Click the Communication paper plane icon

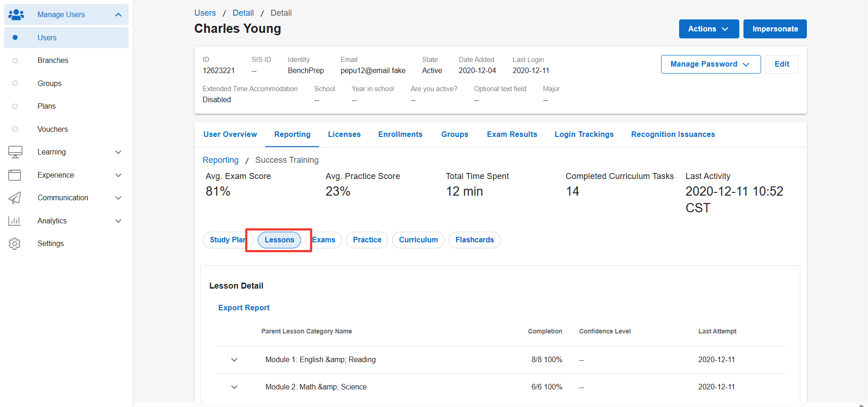(15, 198)
